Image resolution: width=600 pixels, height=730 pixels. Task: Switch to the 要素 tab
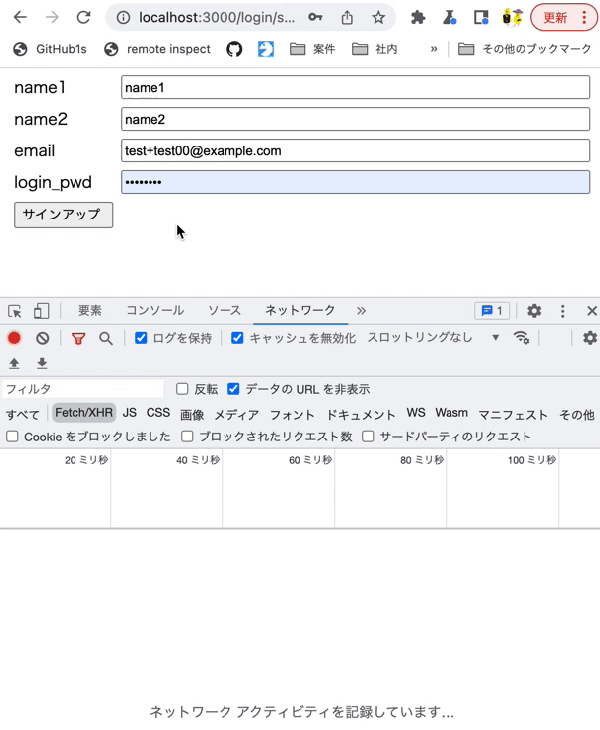point(89,311)
